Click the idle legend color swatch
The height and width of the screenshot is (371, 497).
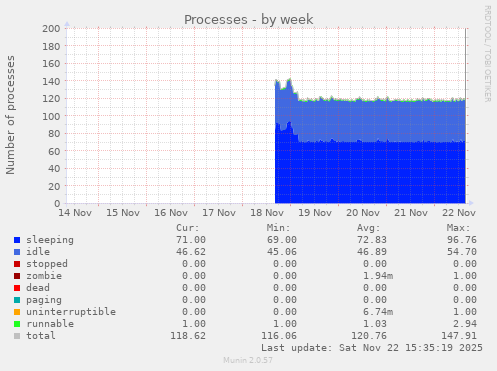pyautogui.click(x=17, y=252)
